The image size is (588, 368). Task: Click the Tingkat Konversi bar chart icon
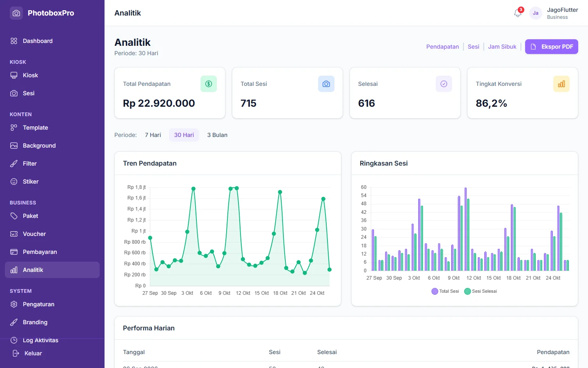[x=561, y=84]
